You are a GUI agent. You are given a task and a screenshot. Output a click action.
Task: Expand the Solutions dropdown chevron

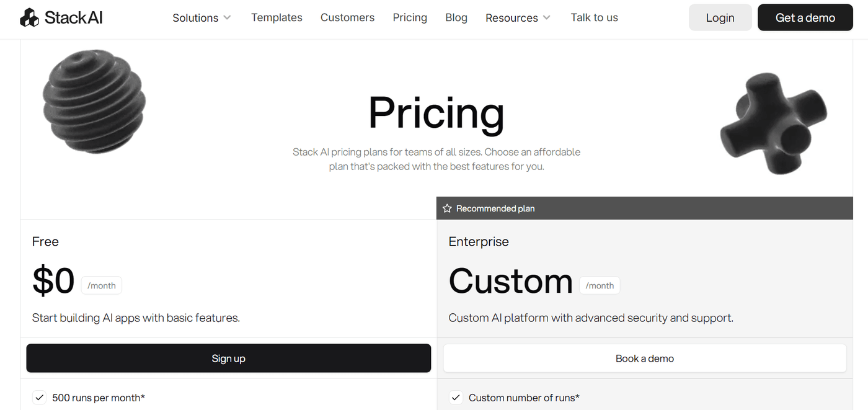click(228, 17)
